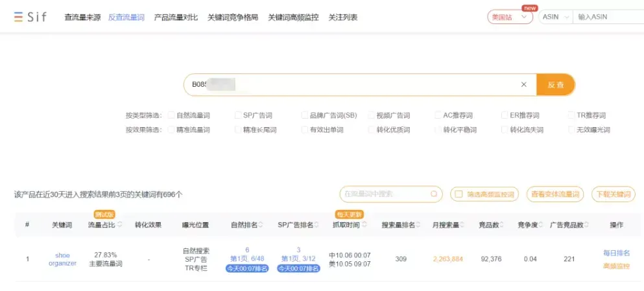
Task: Check the SP广告词 filter
Action: (238, 115)
